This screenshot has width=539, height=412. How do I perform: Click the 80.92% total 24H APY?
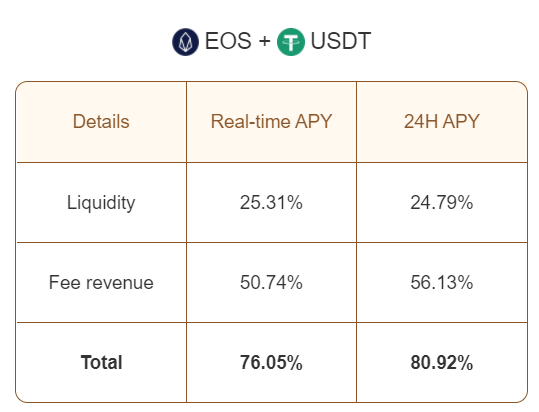click(x=442, y=363)
